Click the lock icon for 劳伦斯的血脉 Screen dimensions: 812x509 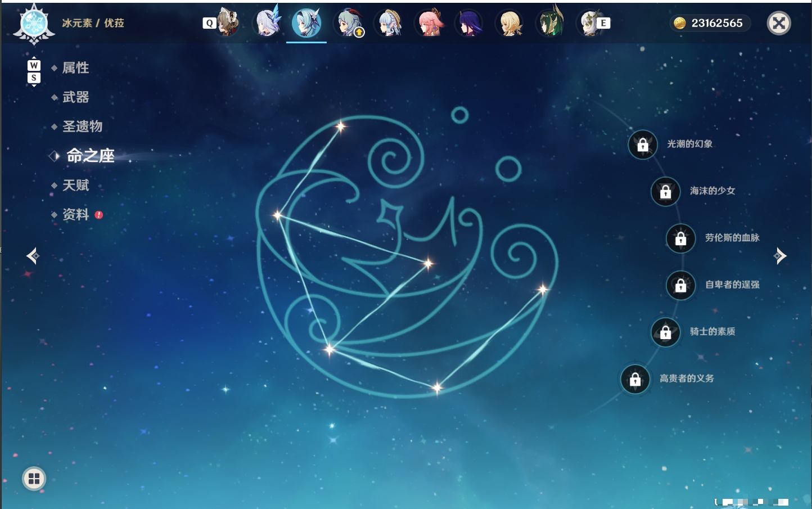tap(681, 238)
